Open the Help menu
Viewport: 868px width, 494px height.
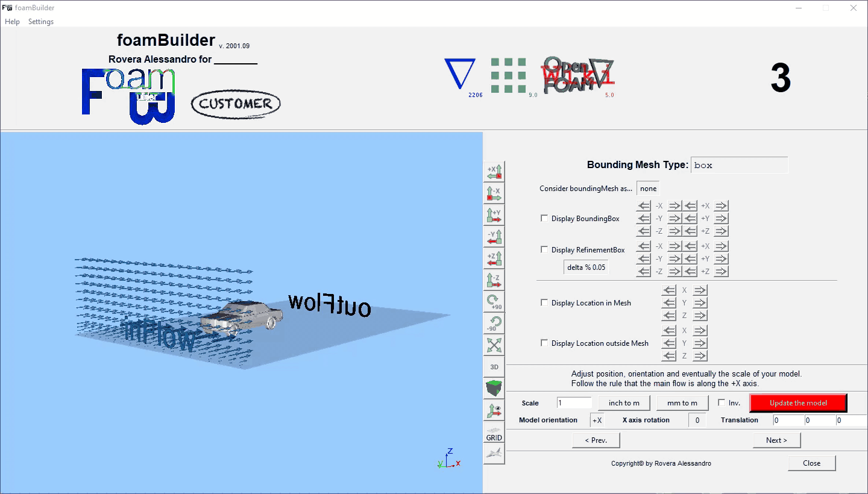pyautogui.click(x=12, y=22)
